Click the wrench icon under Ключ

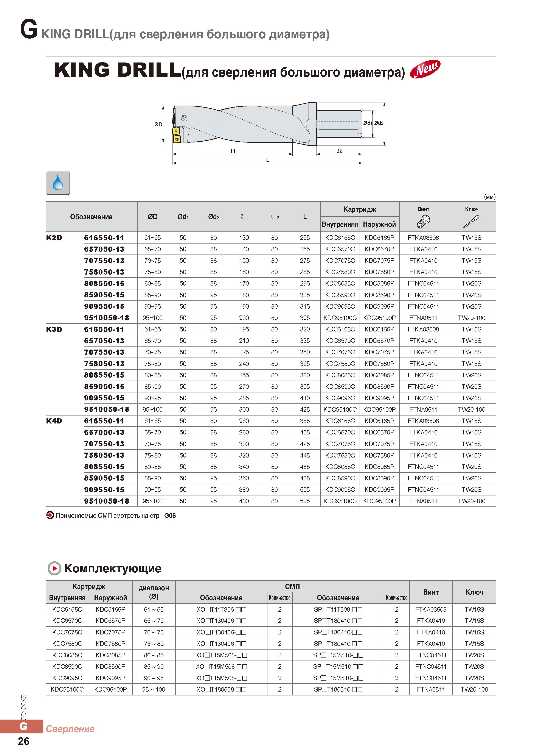[x=471, y=221]
